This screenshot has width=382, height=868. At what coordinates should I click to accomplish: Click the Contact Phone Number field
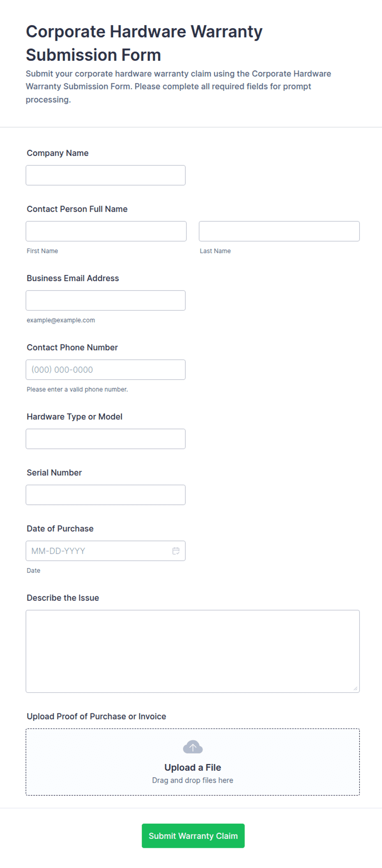click(106, 370)
